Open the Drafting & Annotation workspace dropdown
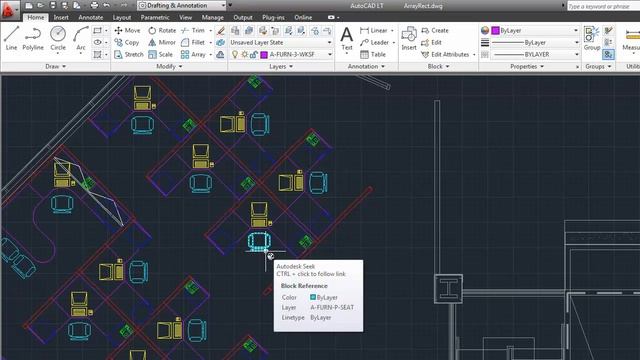The height and width of the screenshot is (360, 640). pyautogui.click(x=182, y=6)
